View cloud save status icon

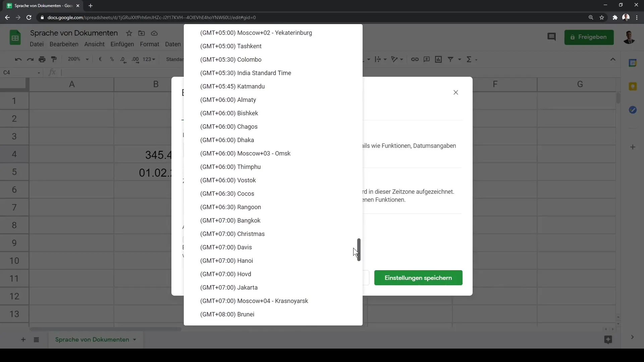(154, 33)
